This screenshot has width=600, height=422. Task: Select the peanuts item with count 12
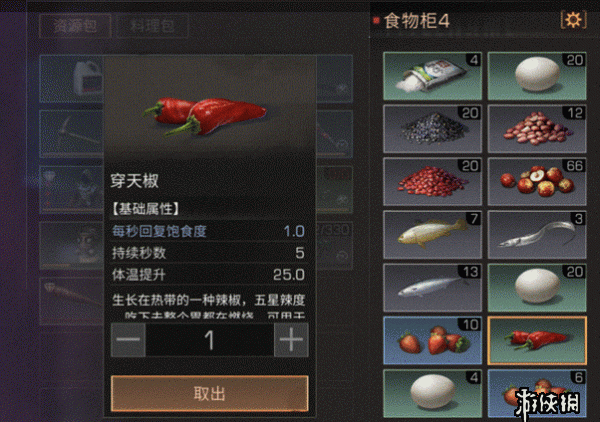(537, 129)
